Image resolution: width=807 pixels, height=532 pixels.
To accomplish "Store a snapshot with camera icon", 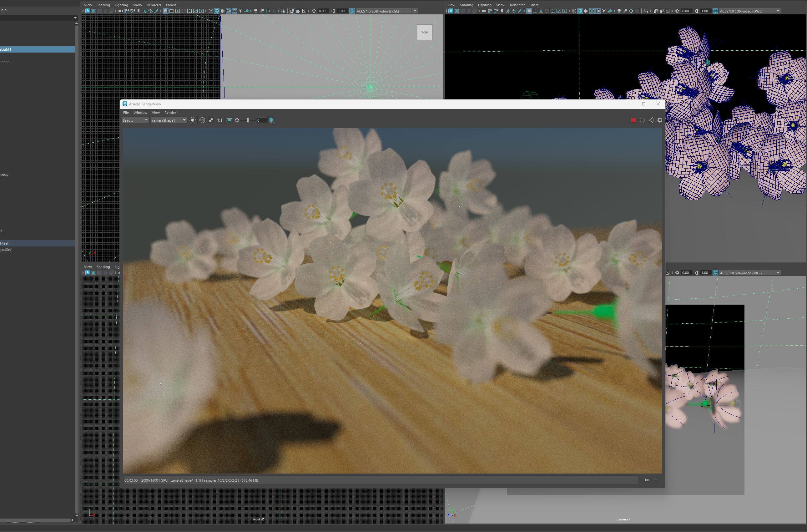I will point(646,480).
